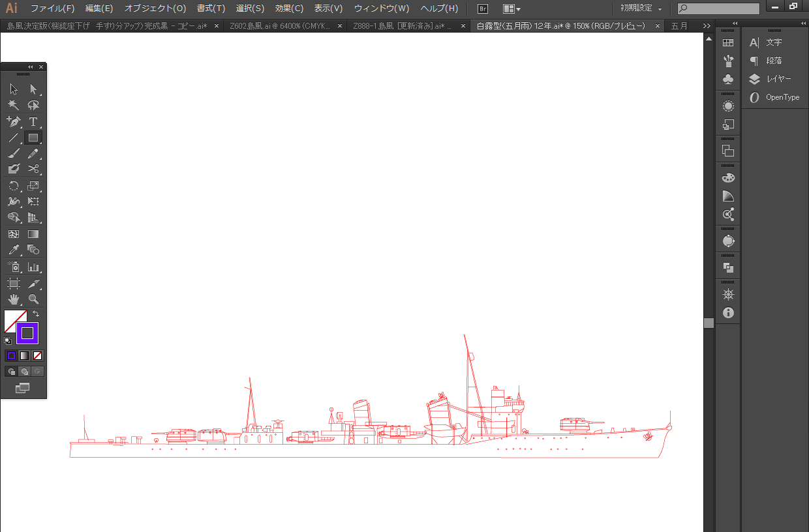Open the Symbols panel club icon
The image size is (809, 532).
(728, 79)
